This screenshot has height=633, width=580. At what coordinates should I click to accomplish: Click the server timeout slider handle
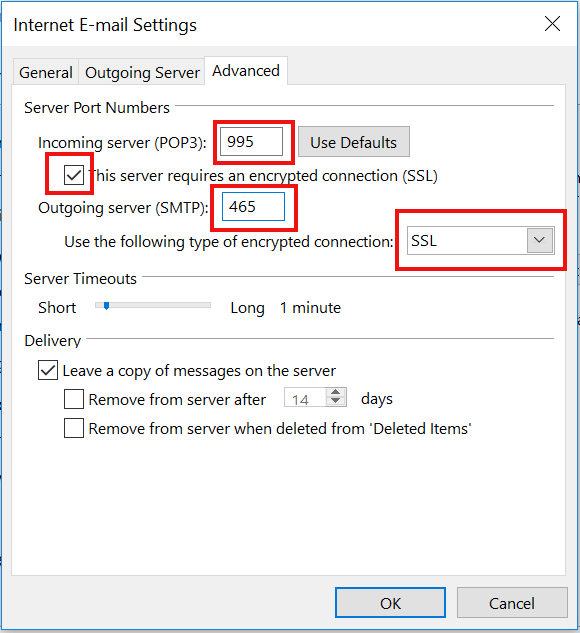106,306
